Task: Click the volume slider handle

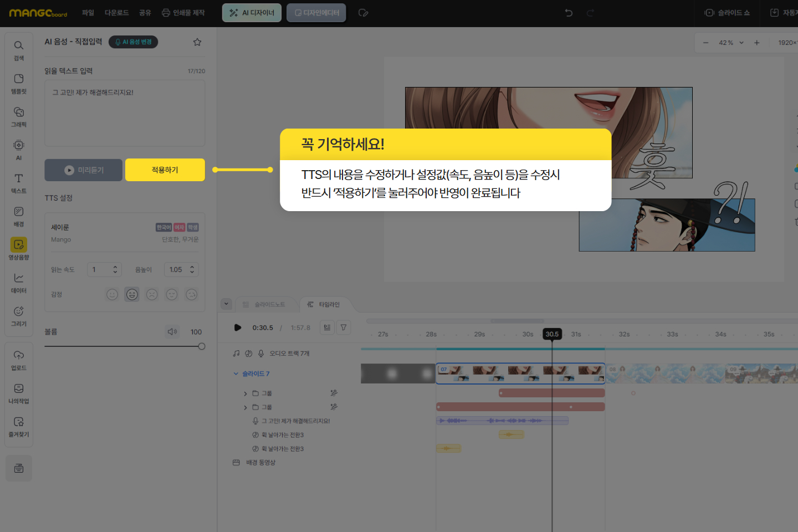Action: 202,346
